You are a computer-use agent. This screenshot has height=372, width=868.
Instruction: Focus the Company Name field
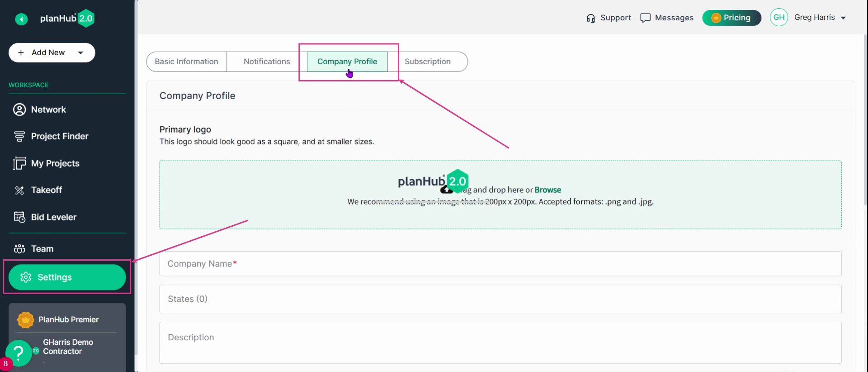500,264
